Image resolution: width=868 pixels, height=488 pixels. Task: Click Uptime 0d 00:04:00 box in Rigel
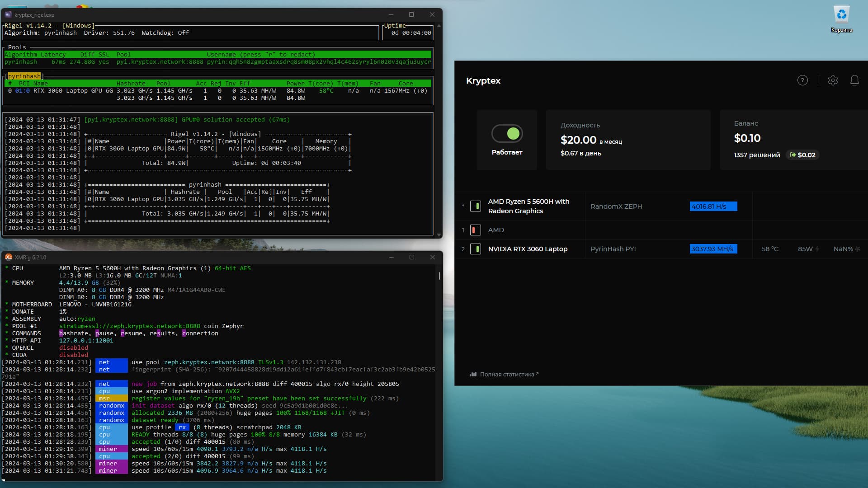[x=409, y=33]
